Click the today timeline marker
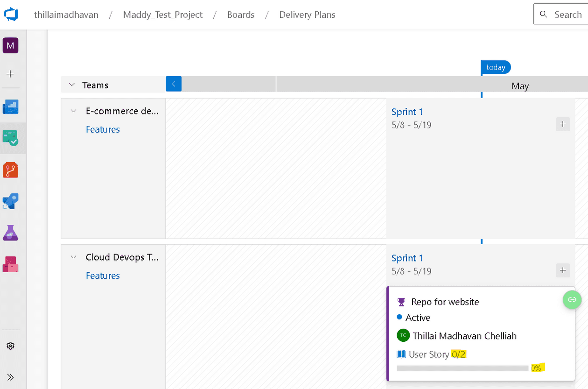 [496, 67]
